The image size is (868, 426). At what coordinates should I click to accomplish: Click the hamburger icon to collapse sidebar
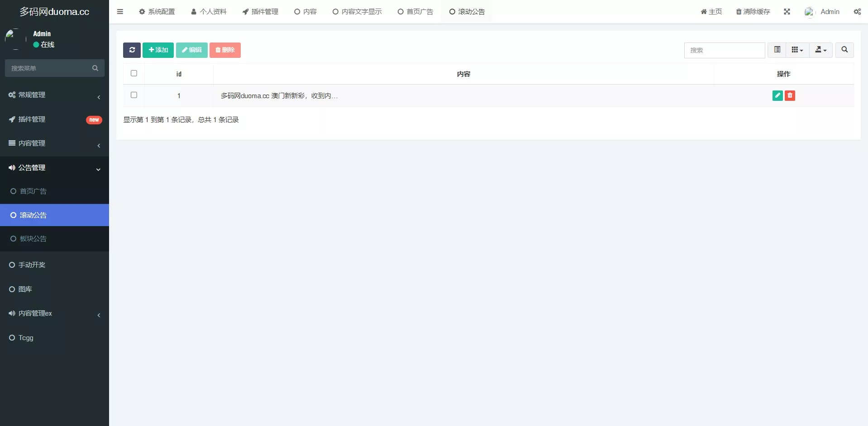coord(120,11)
